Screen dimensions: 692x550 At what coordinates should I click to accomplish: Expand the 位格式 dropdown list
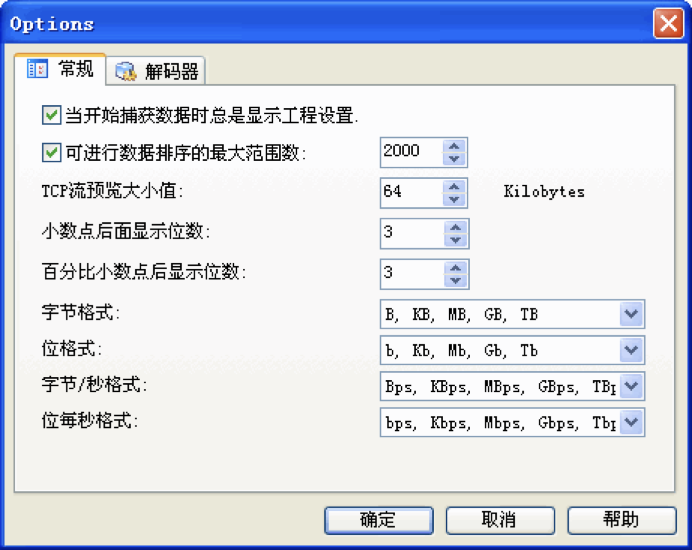631,350
